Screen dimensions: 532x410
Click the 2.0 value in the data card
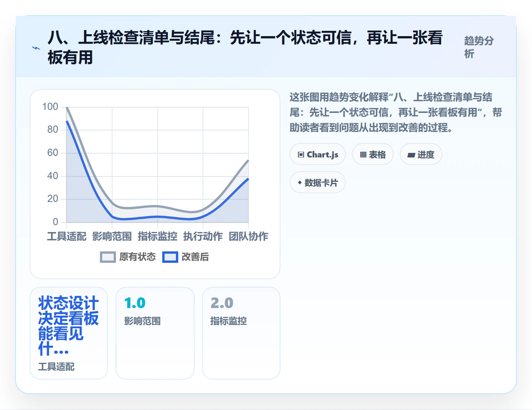point(222,303)
